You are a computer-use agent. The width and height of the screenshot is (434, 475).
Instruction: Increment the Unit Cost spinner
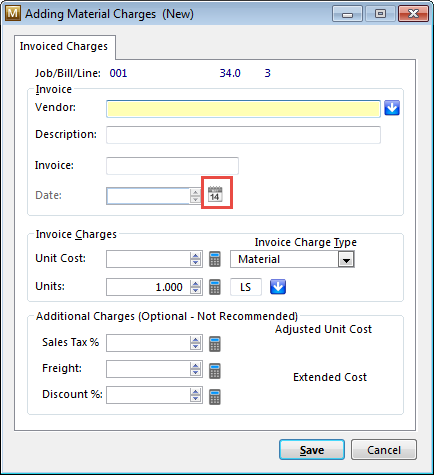click(195, 255)
